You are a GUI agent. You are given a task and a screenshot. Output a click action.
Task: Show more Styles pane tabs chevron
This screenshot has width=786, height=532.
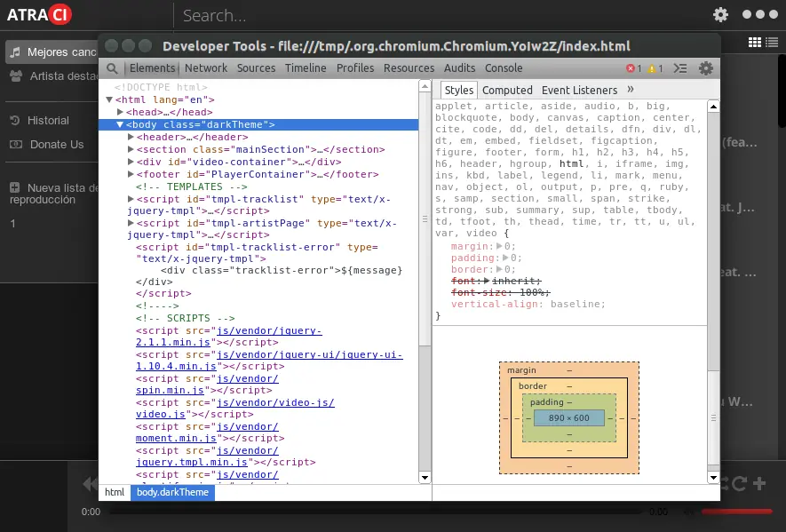pyautogui.click(x=630, y=89)
